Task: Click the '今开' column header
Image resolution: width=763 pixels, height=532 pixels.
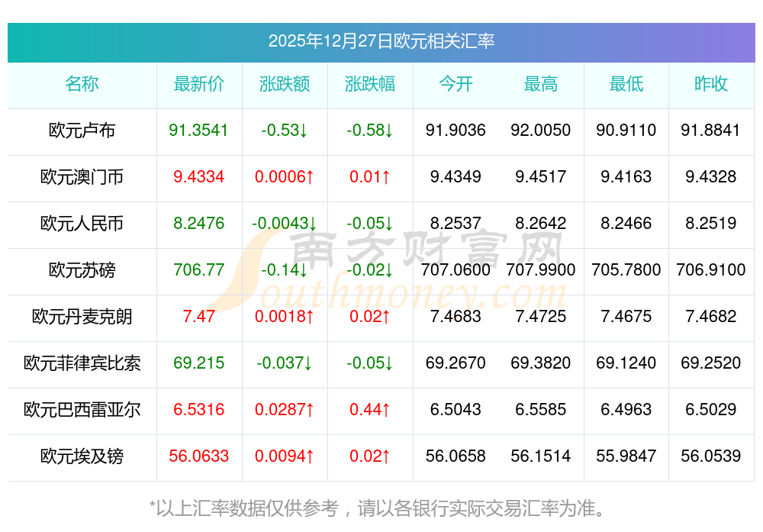Action: tap(456, 84)
